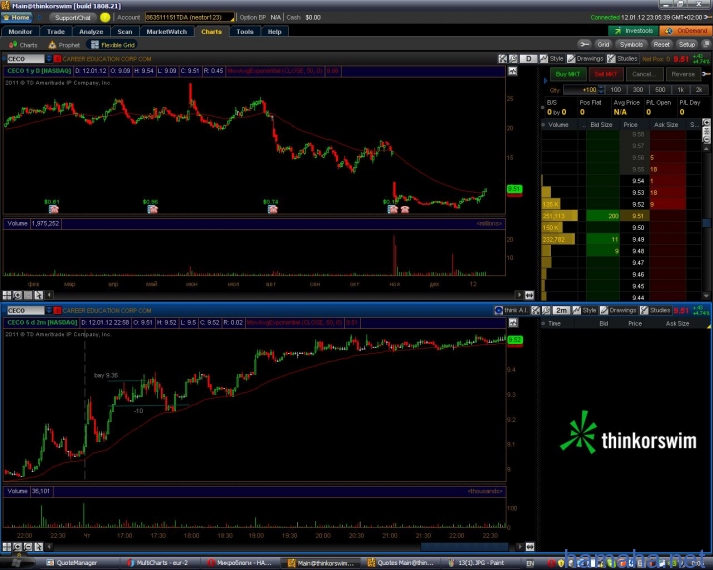713x570 pixels.
Task: Click the Home button
Action: coord(17,17)
